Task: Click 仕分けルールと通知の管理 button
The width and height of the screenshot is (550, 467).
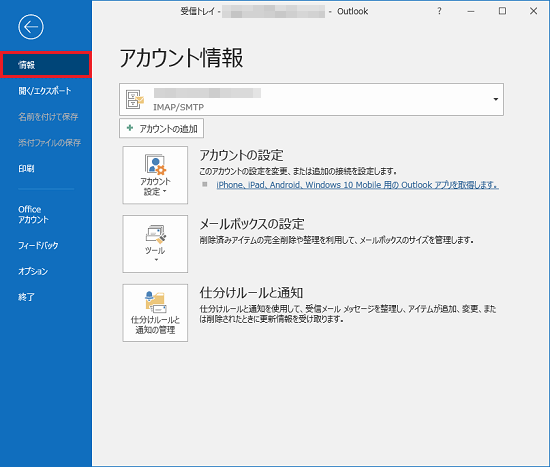Action: (x=155, y=313)
